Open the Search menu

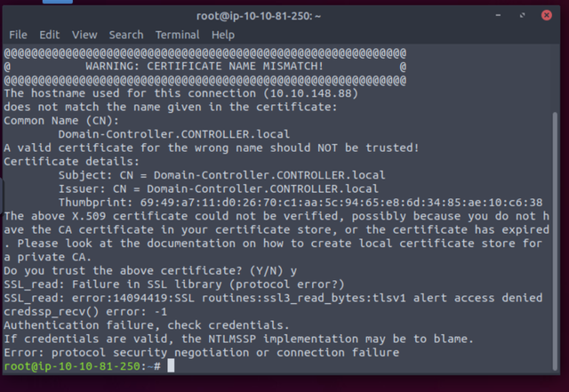pos(126,35)
